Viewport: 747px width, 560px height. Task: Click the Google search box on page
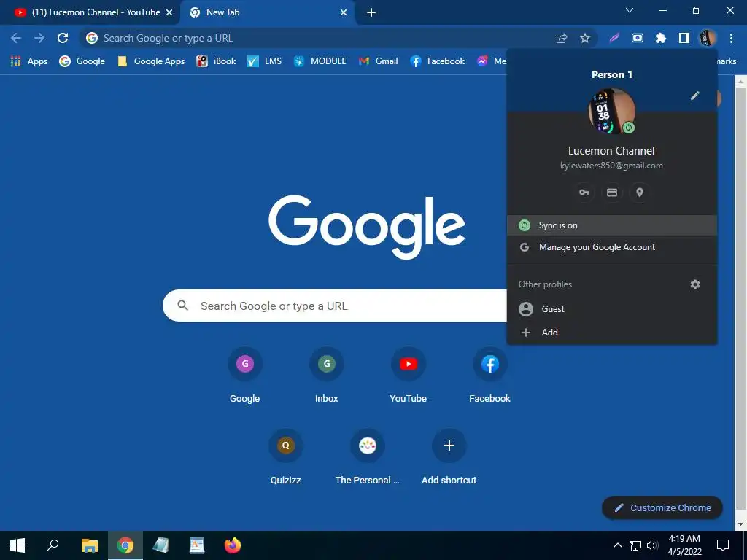click(335, 306)
